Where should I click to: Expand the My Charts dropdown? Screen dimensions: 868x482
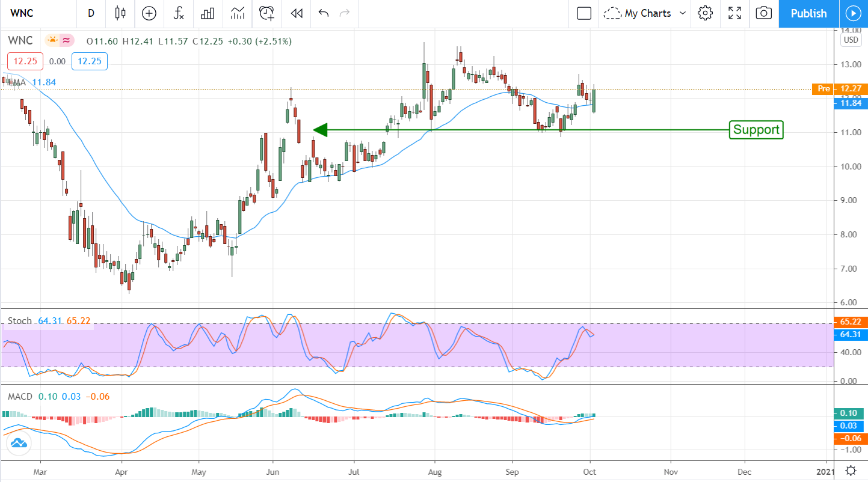pos(645,13)
